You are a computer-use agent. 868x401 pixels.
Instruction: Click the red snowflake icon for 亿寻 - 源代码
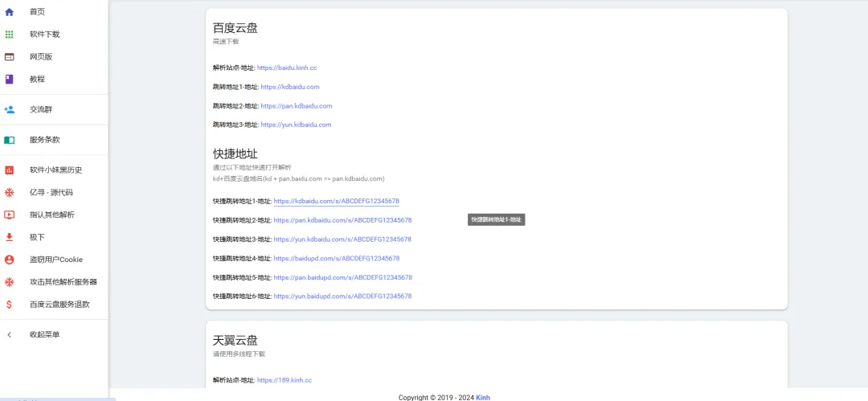[x=9, y=193]
